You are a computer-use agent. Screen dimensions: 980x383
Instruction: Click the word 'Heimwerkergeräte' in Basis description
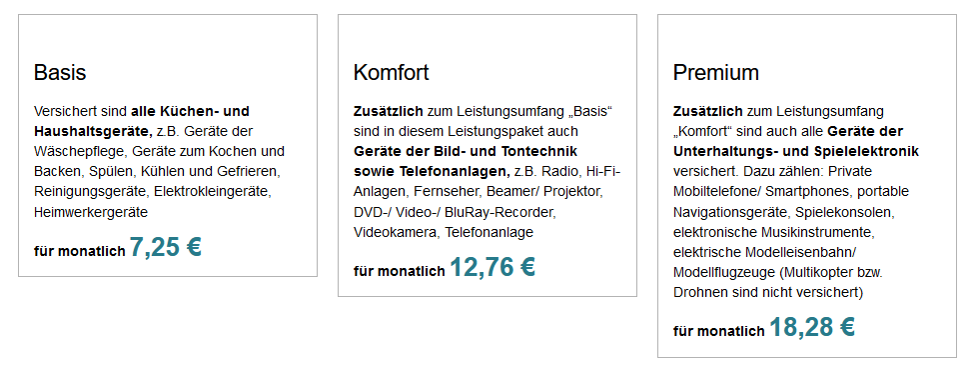(x=91, y=213)
